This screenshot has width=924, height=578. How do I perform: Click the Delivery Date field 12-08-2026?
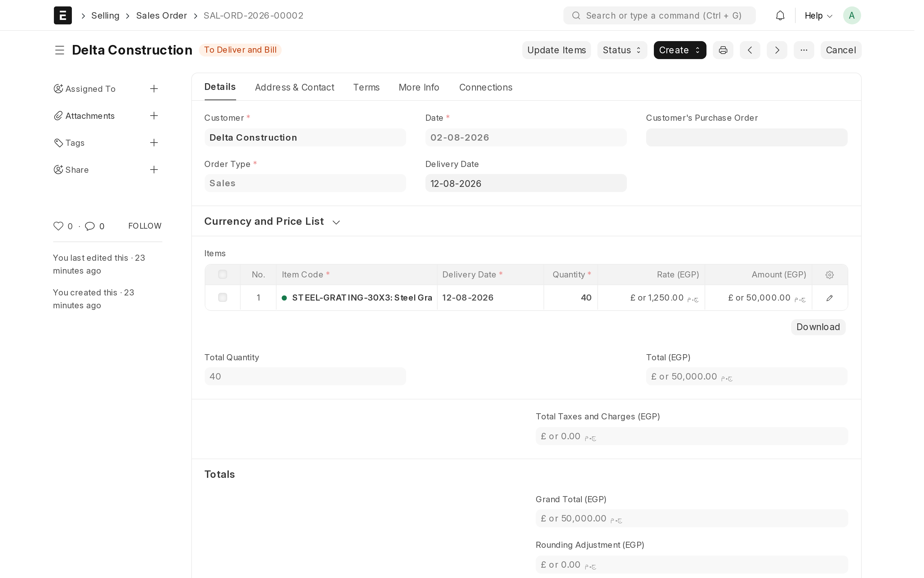[x=526, y=183]
